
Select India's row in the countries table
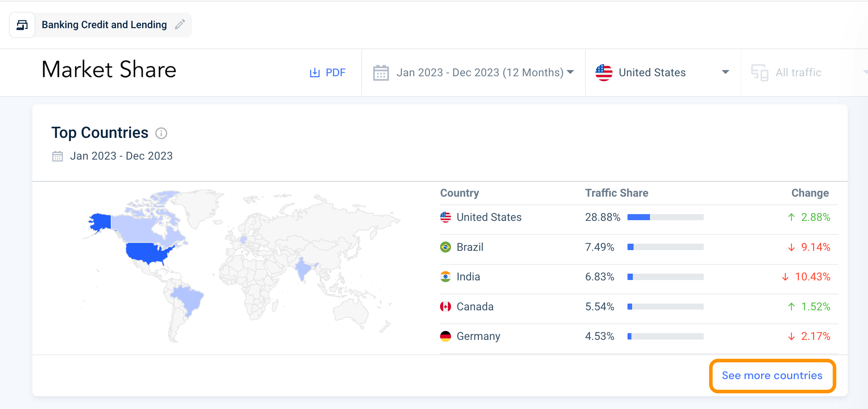(x=468, y=276)
